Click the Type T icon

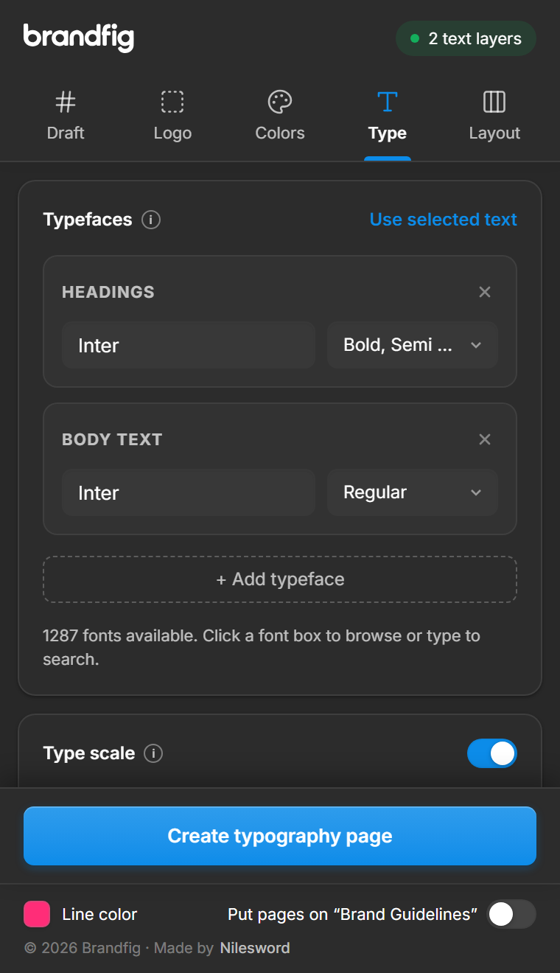pos(388,102)
